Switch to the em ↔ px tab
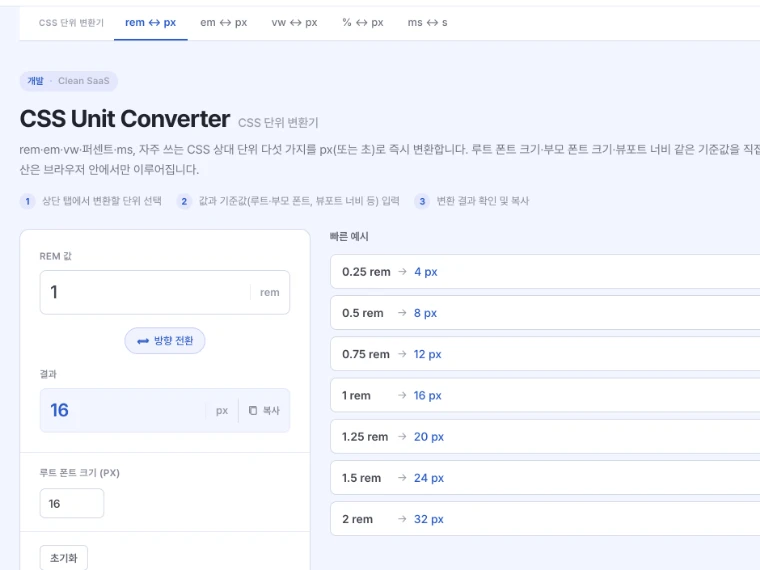Image resolution: width=760 pixels, height=570 pixels. 223,23
